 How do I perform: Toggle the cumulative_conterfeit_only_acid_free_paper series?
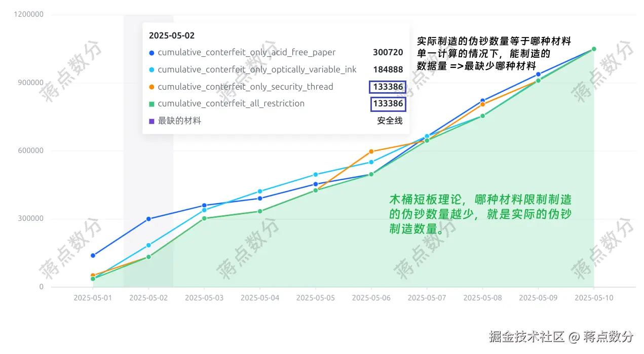(x=246, y=52)
